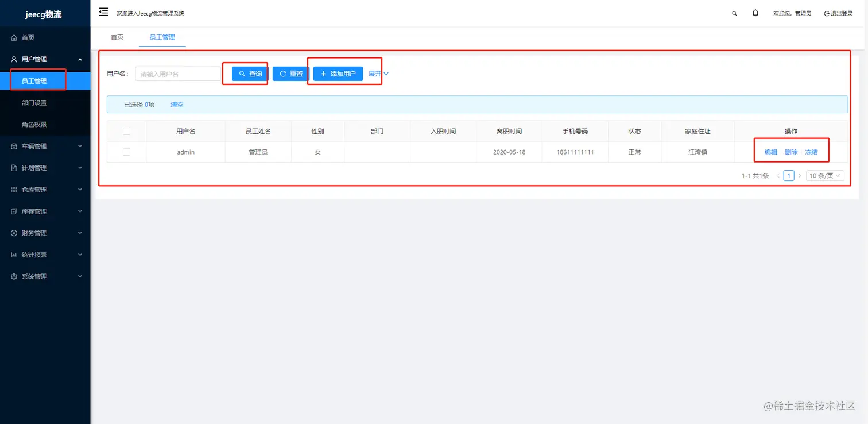Image resolution: width=868 pixels, height=424 pixels.
Task: Expand the 仓库管理 menu arrow
Action: [80, 190]
